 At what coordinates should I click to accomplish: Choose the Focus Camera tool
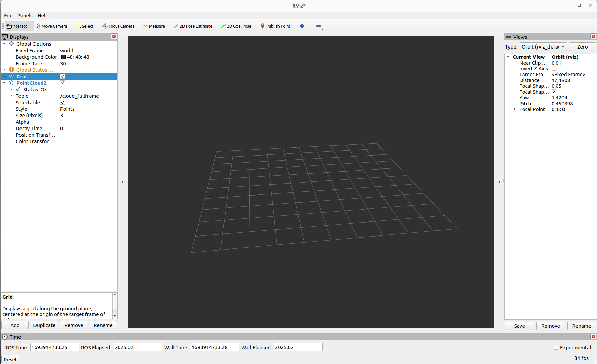(x=118, y=26)
